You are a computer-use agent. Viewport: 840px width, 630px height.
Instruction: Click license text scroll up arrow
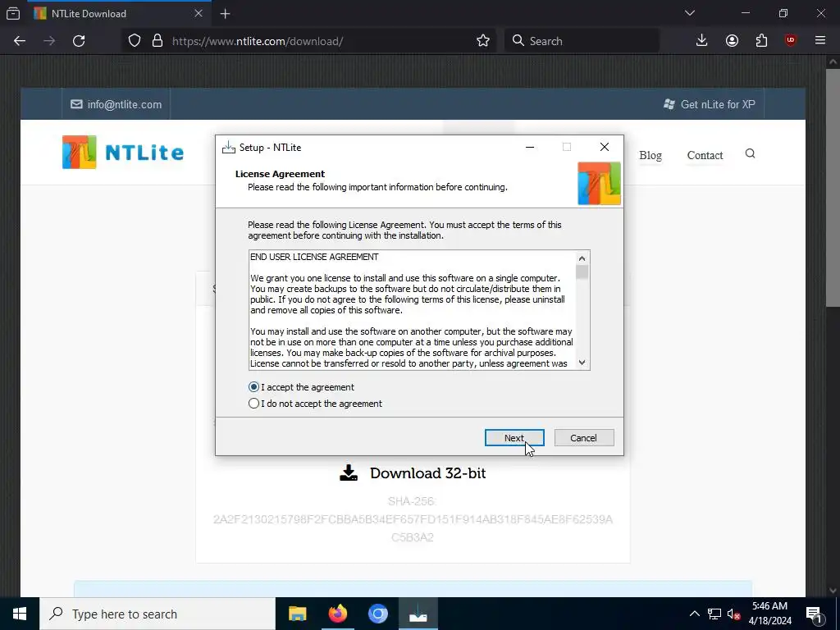[x=582, y=258]
